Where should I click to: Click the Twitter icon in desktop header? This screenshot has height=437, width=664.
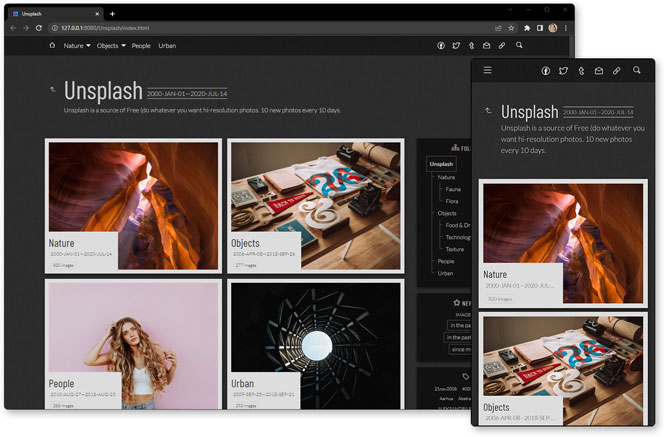click(456, 46)
